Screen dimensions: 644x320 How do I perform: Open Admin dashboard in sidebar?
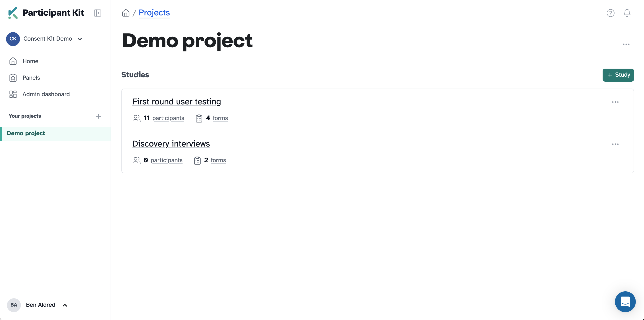pos(46,94)
